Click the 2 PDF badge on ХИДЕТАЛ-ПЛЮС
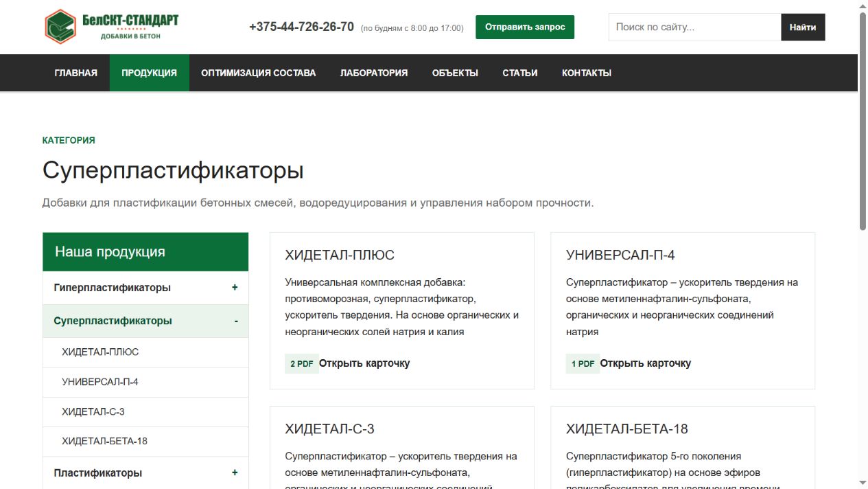 tap(302, 363)
